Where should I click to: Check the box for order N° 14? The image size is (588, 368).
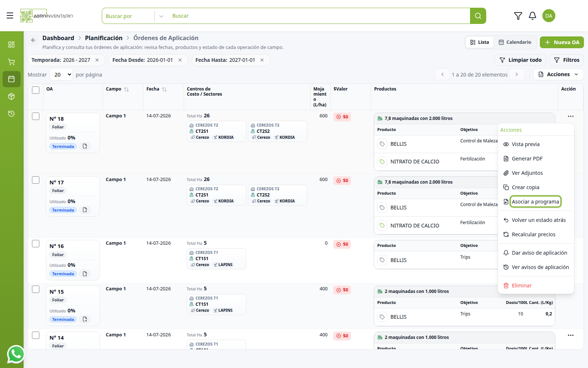pos(36,335)
